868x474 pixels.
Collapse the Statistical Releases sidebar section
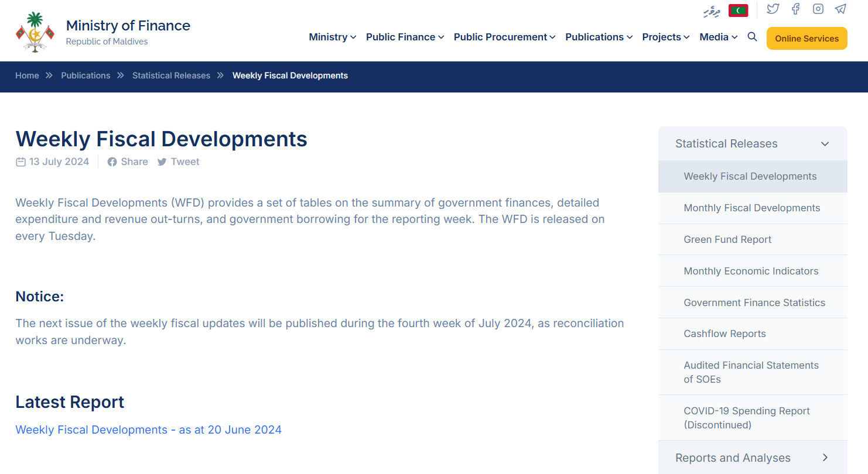click(825, 144)
